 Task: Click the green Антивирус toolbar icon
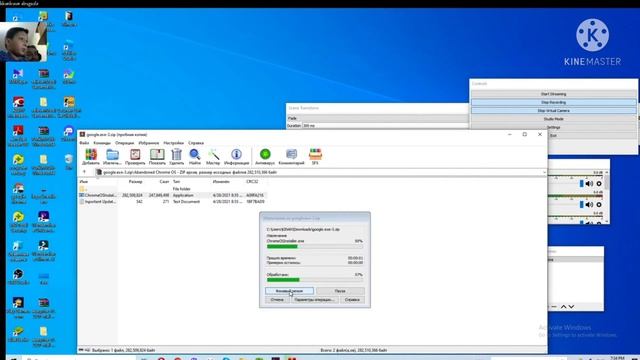(x=265, y=157)
